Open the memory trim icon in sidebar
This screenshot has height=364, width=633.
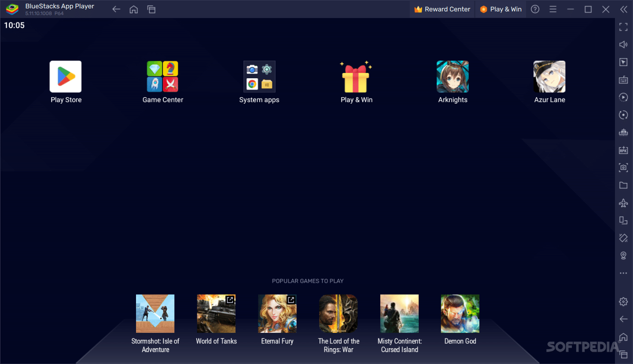623,132
